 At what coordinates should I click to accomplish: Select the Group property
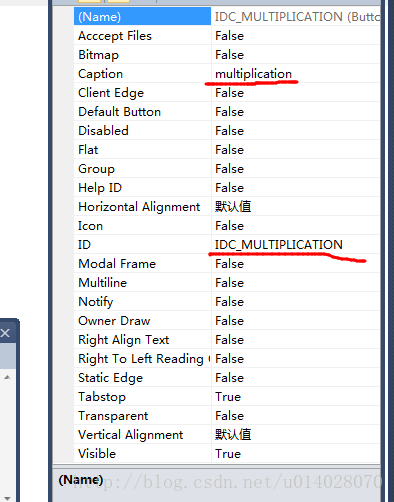click(142, 169)
